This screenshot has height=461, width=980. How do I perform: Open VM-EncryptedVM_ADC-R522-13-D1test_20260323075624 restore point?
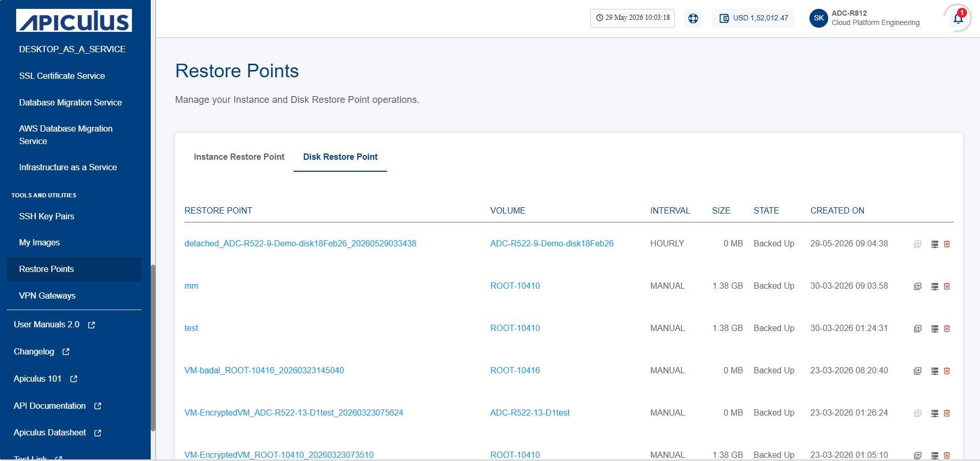294,412
